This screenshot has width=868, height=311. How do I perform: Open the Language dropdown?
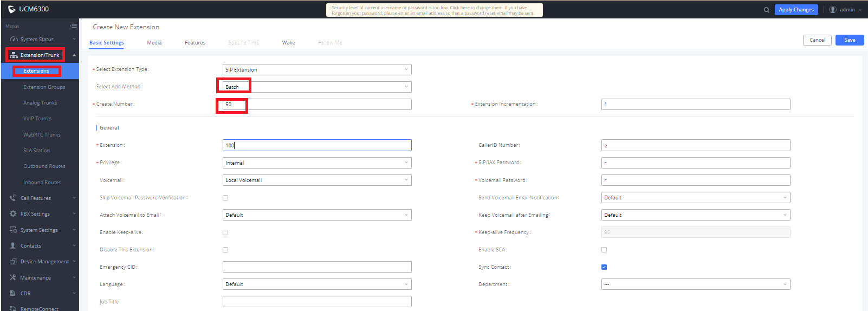[317, 284]
